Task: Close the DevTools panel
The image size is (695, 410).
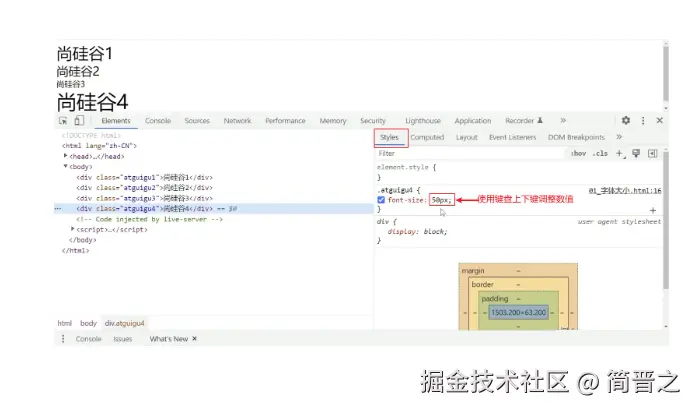Action: pos(660,120)
